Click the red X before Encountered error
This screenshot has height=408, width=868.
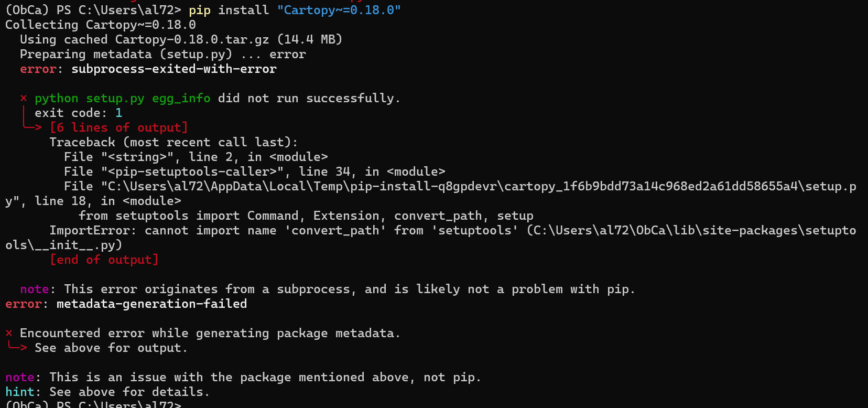[9, 333]
